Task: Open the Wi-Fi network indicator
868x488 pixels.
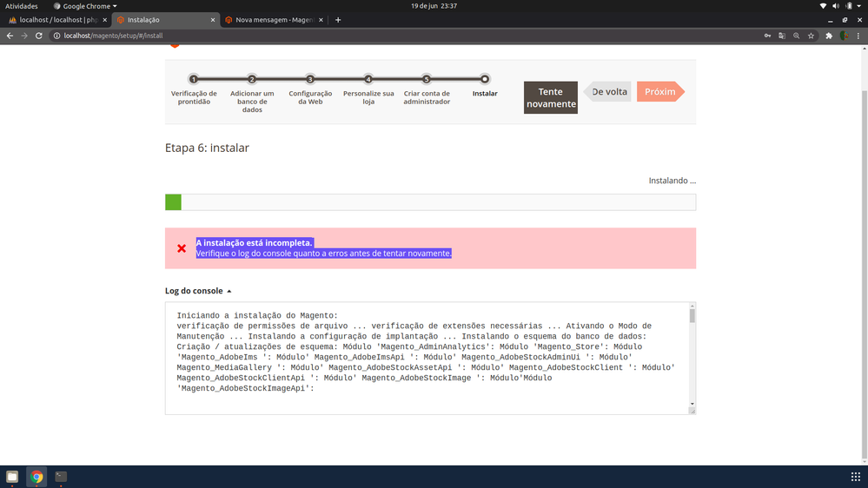Action: pos(823,6)
